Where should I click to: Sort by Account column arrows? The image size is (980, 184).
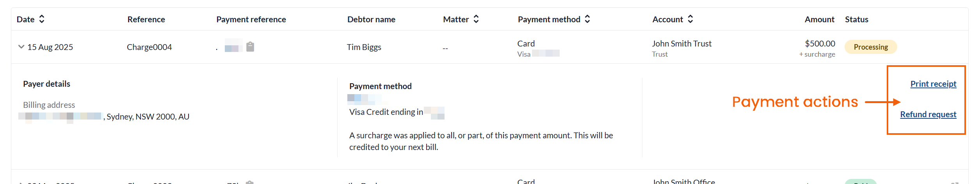[x=690, y=19]
